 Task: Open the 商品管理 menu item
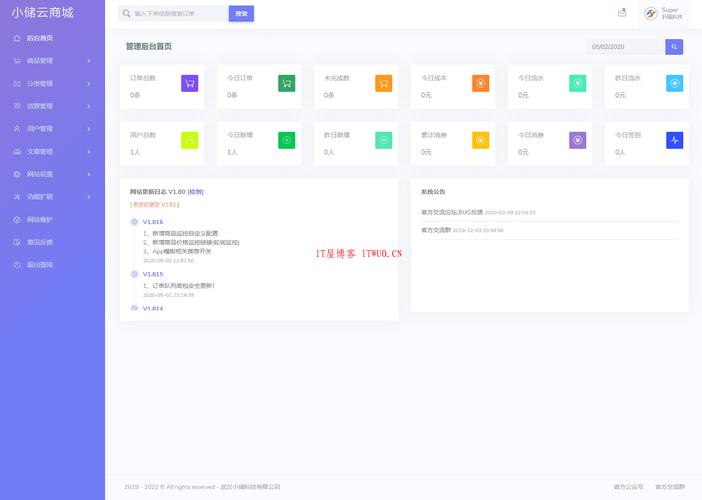pyautogui.click(x=52, y=61)
